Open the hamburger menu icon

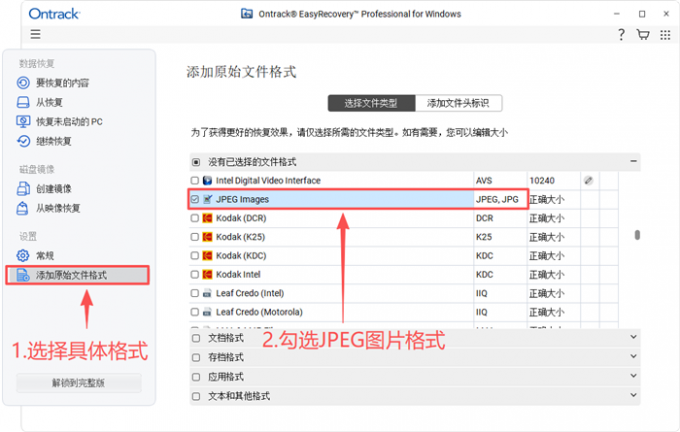click(x=36, y=34)
